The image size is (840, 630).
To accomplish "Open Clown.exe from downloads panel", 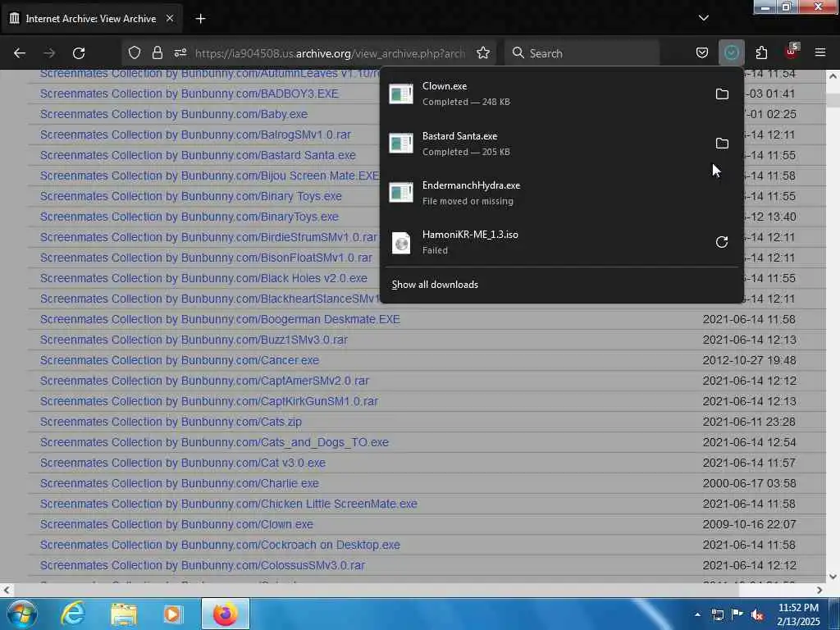I will click(546, 94).
